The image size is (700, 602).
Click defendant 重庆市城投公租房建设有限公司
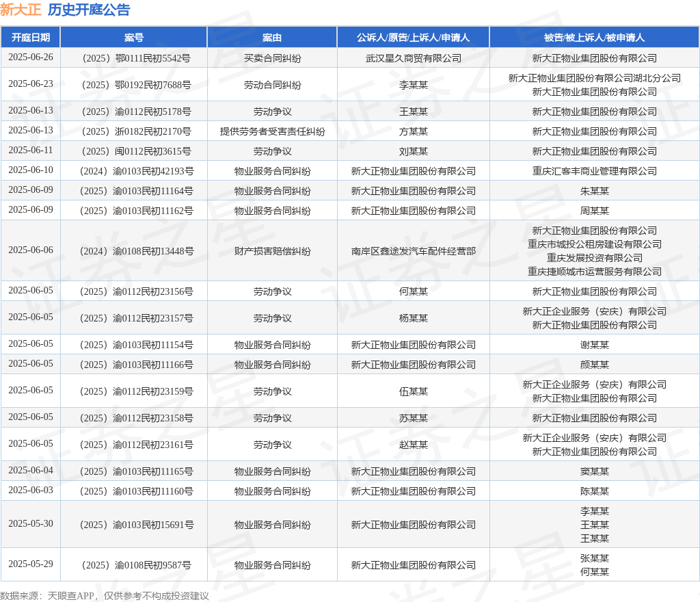(x=595, y=244)
